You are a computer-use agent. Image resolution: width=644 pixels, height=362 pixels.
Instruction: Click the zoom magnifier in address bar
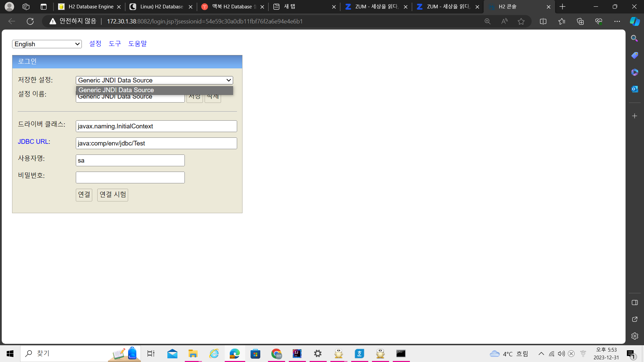coord(487,21)
